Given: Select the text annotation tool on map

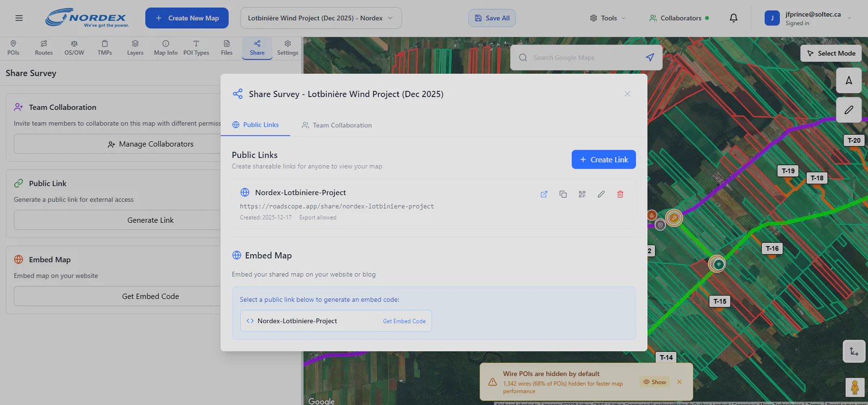Looking at the screenshot, I should pyautogui.click(x=849, y=81).
